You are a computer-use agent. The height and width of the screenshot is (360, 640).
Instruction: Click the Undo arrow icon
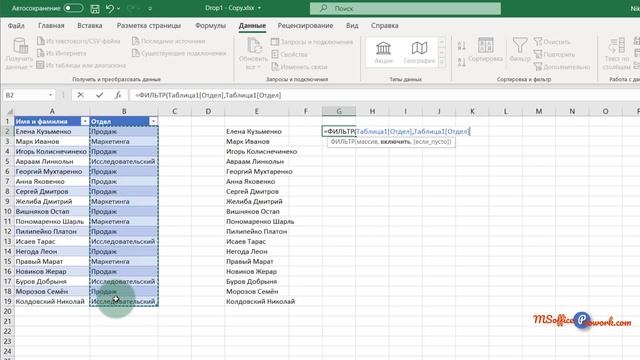click(109, 8)
